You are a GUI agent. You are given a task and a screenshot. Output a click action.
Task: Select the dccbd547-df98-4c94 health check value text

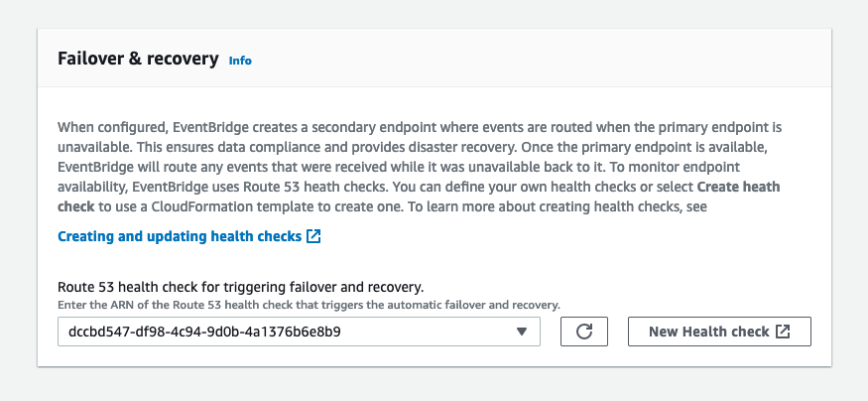pyautogui.click(x=204, y=332)
